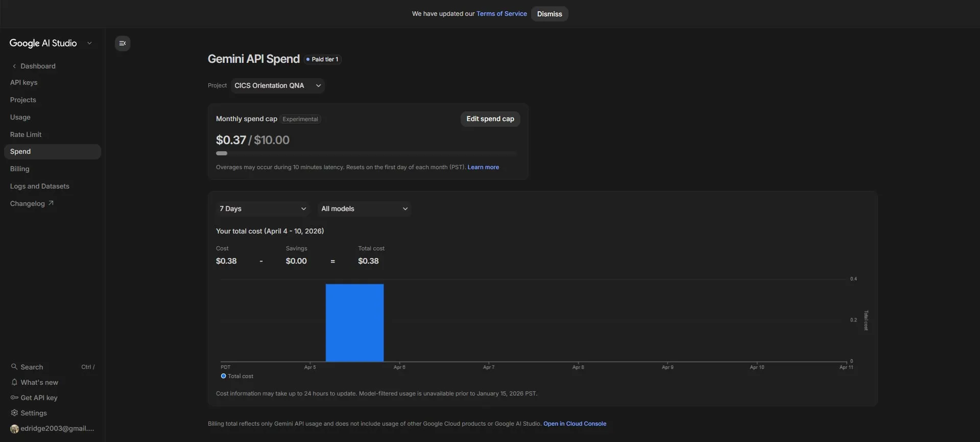Go to API keys in sidebar
Screen dimensions: 980x442
pos(24,82)
